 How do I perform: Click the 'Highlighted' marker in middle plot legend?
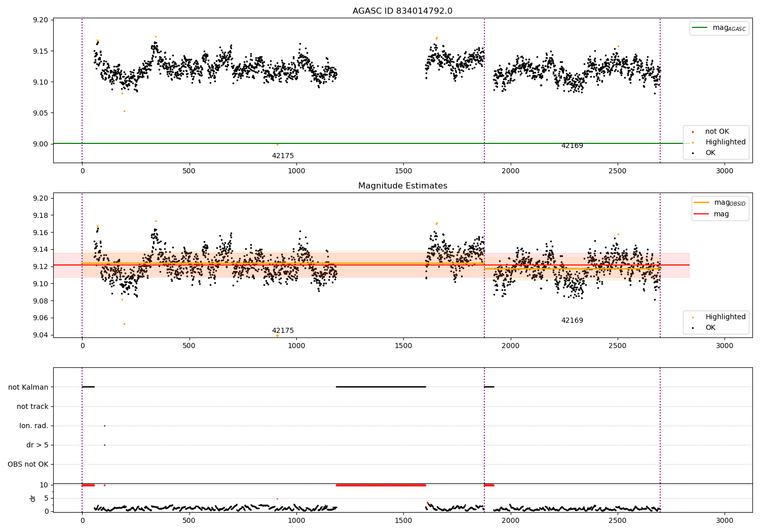(x=693, y=317)
